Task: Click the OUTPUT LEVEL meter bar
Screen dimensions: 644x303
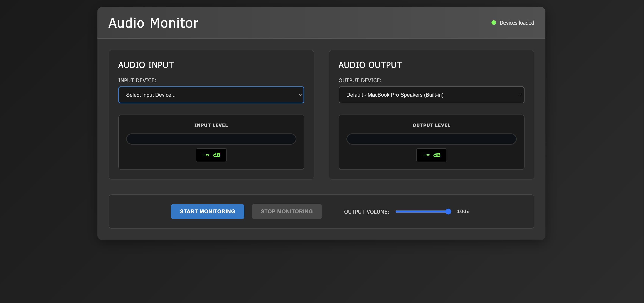Action: 431,139
